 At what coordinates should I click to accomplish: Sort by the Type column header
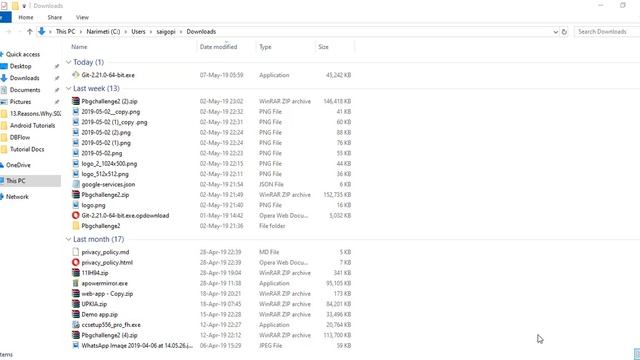[265, 47]
